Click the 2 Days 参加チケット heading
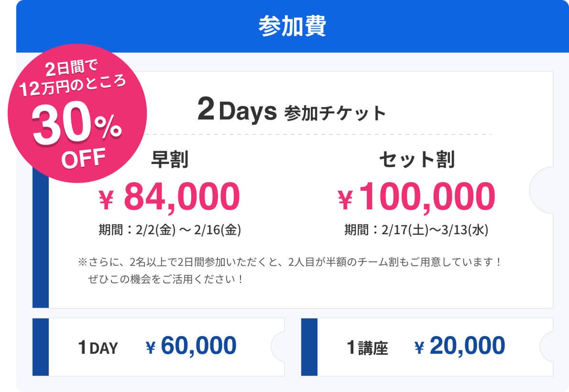This screenshot has height=392, width=569. [291, 112]
